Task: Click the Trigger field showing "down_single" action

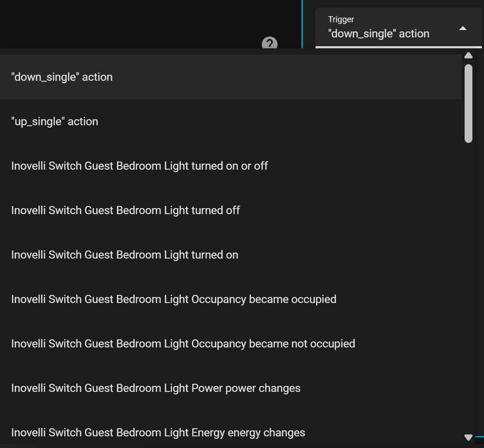Action: point(379,34)
